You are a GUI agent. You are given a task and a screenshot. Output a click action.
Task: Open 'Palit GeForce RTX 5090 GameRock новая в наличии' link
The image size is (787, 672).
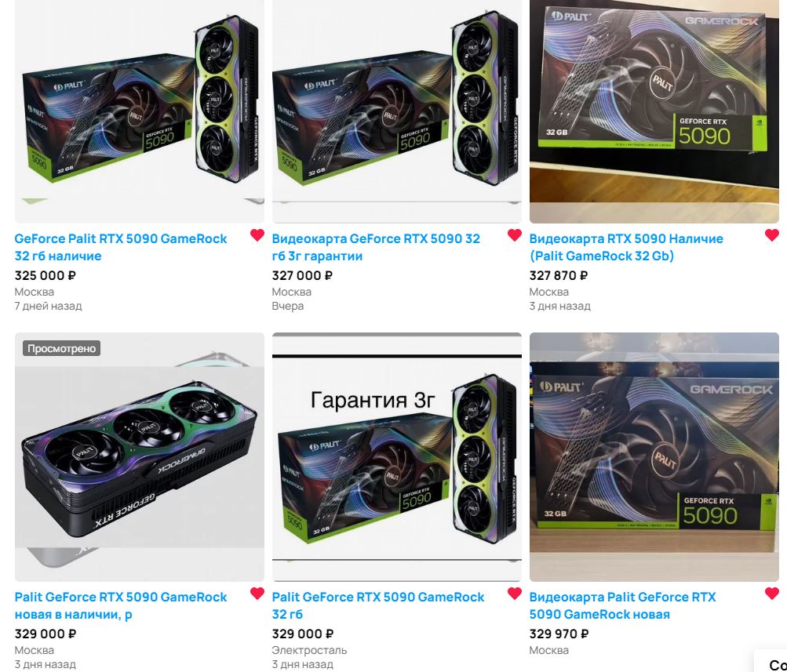point(121,605)
